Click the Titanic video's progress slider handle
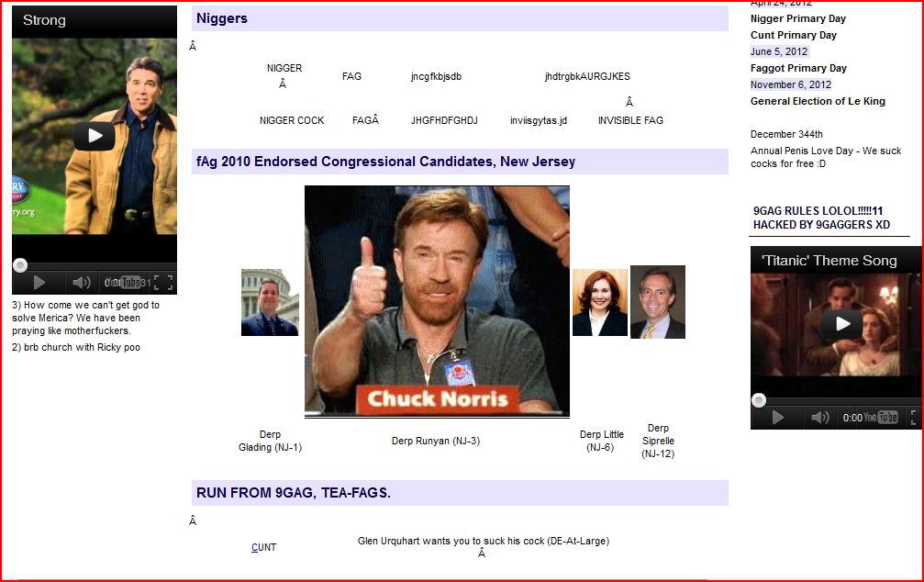924x582 pixels. click(759, 400)
